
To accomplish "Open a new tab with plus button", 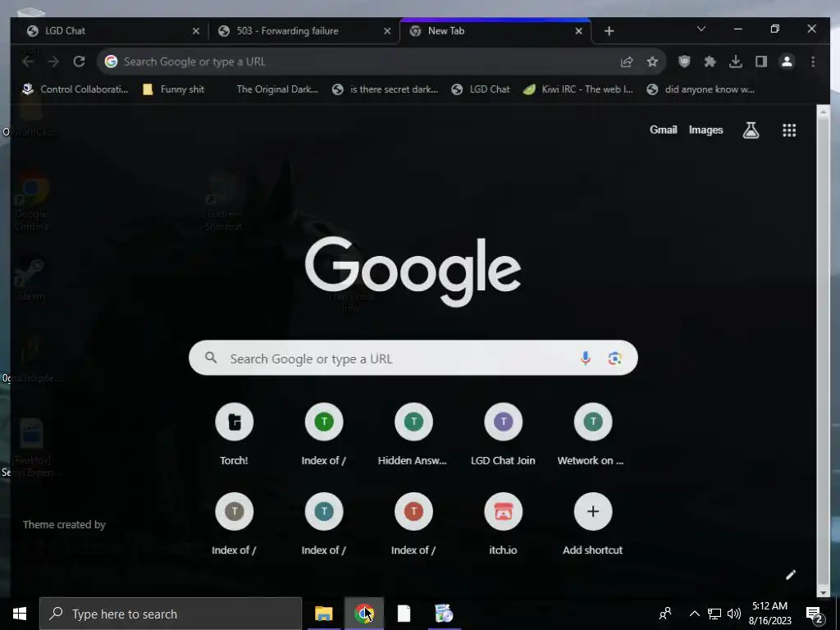I will 609,31.
